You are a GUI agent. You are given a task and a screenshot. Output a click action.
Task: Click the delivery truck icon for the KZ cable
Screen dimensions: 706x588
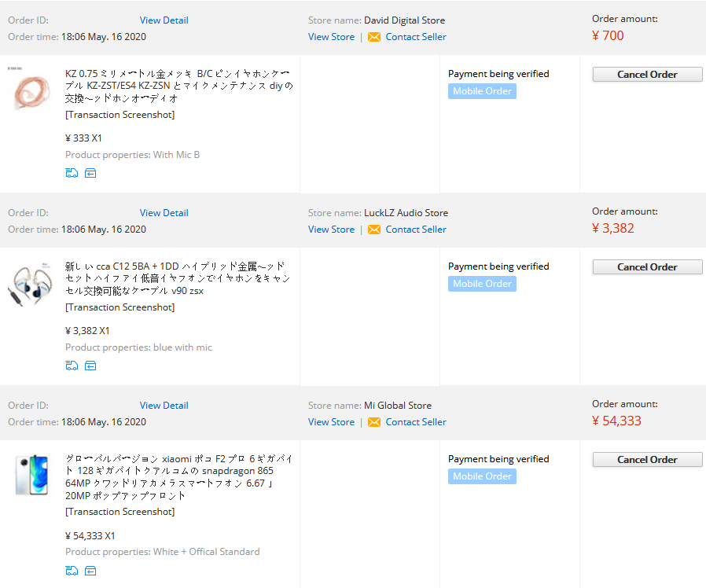point(72,173)
